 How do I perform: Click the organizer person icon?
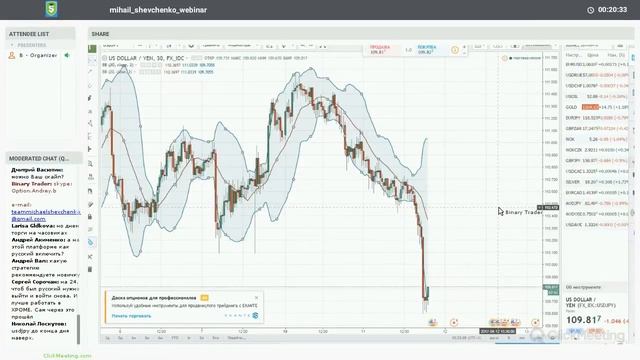coord(12,55)
